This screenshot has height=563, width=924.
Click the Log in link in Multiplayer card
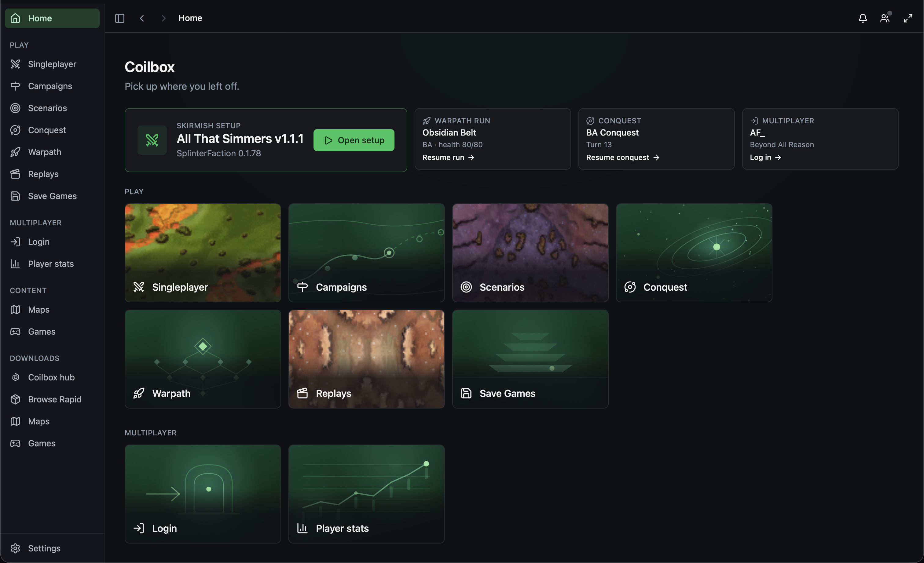coord(765,157)
